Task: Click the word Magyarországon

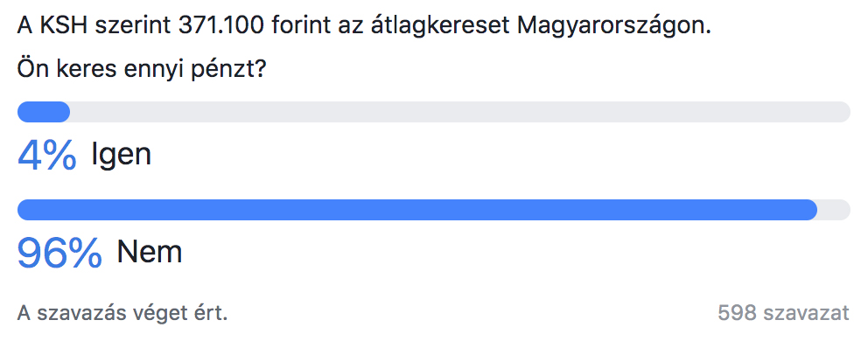Action: [613, 27]
